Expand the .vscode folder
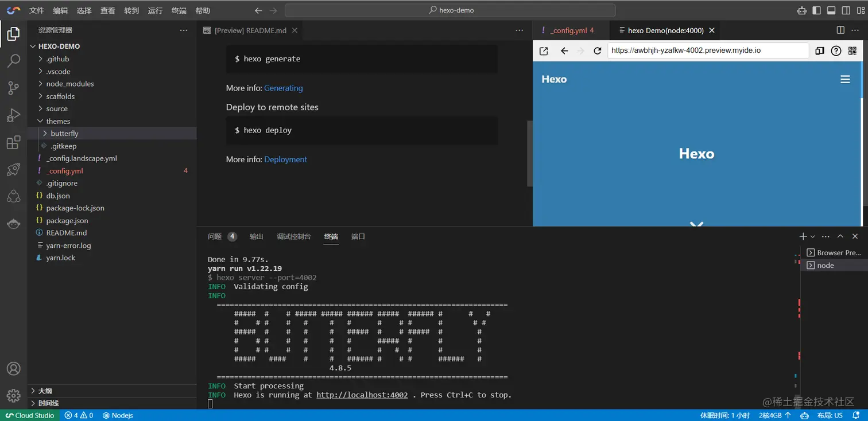This screenshot has height=421, width=868. click(112, 72)
